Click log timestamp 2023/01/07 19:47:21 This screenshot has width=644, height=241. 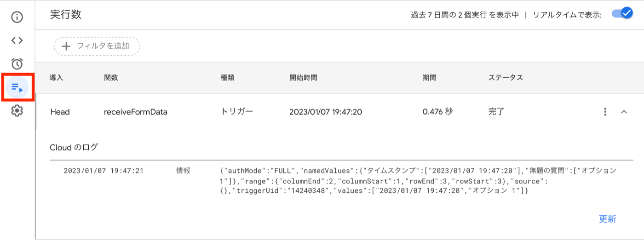tap(103, 171)
